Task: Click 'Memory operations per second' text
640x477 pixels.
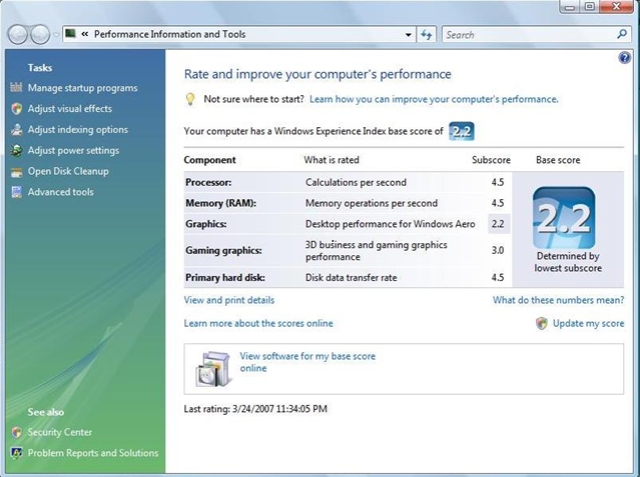Action: pyautogui.click(x=371, y=203)
